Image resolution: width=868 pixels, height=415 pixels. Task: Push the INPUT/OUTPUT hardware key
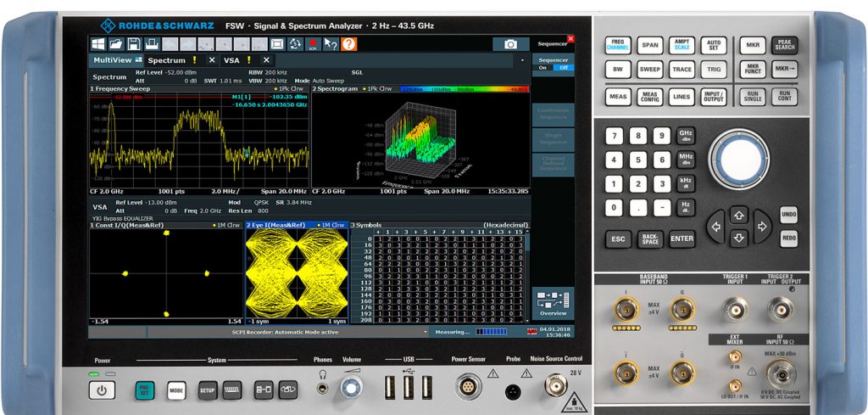(714, 97)
